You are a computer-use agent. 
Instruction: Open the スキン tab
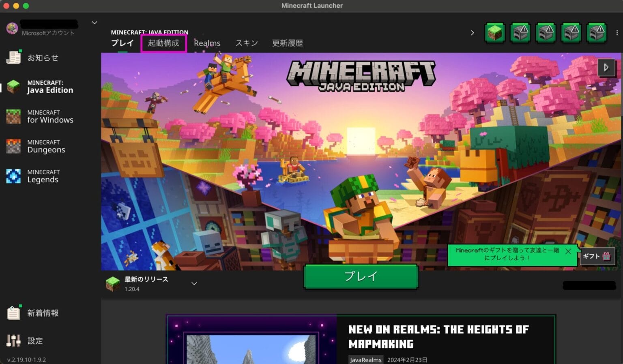click(246, 43)
